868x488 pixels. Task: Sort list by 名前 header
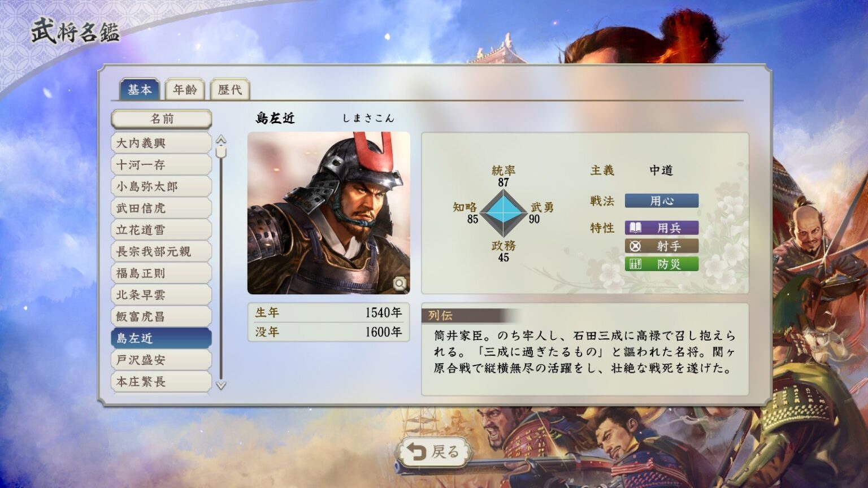click(x=162, y=119)
